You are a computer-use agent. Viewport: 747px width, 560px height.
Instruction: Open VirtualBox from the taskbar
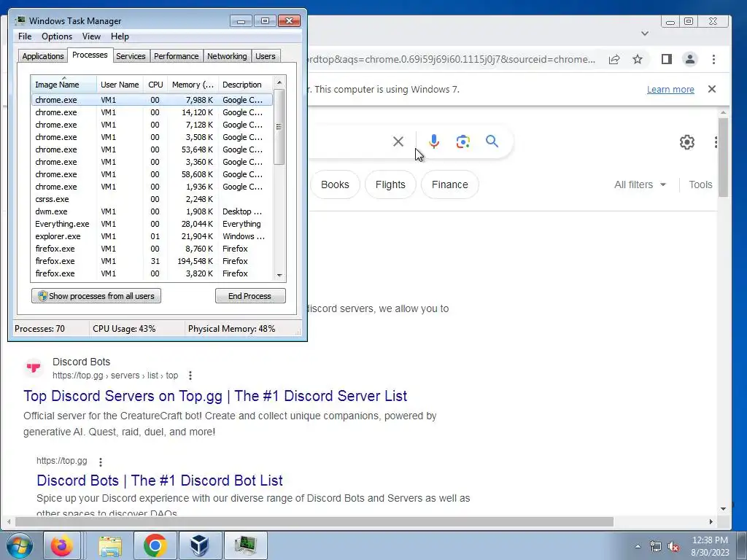[x=200, y=545]
